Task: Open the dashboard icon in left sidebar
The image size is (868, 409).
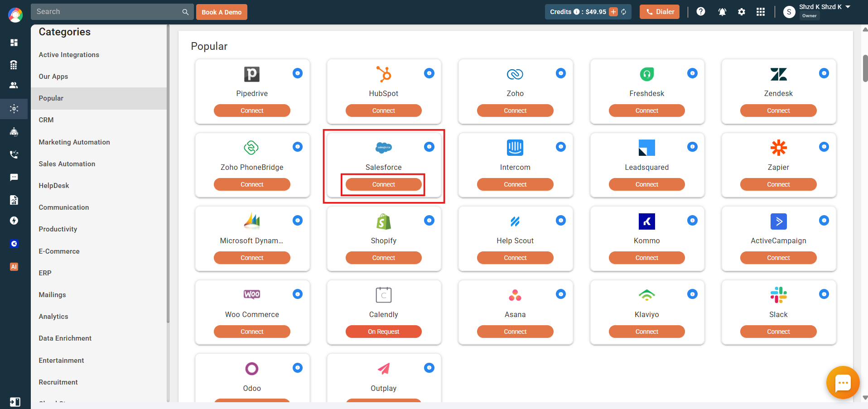Action: pyautogui.click(x=14, y=43)
